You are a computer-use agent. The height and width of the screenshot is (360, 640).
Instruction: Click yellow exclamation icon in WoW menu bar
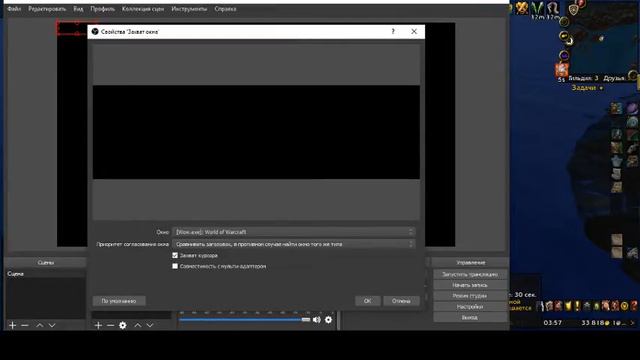coord(577,306)
